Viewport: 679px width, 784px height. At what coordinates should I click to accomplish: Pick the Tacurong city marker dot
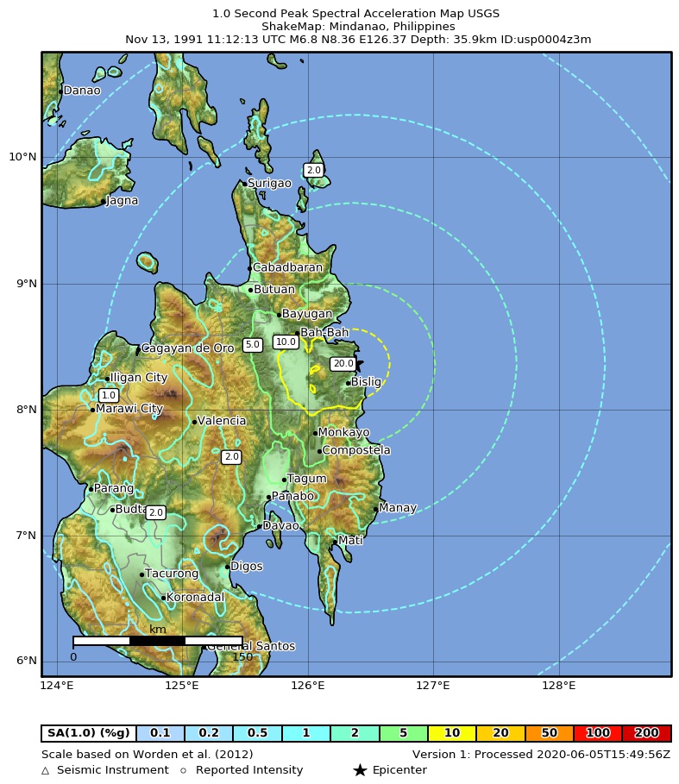pyautogui.click(x=142, y=574)
